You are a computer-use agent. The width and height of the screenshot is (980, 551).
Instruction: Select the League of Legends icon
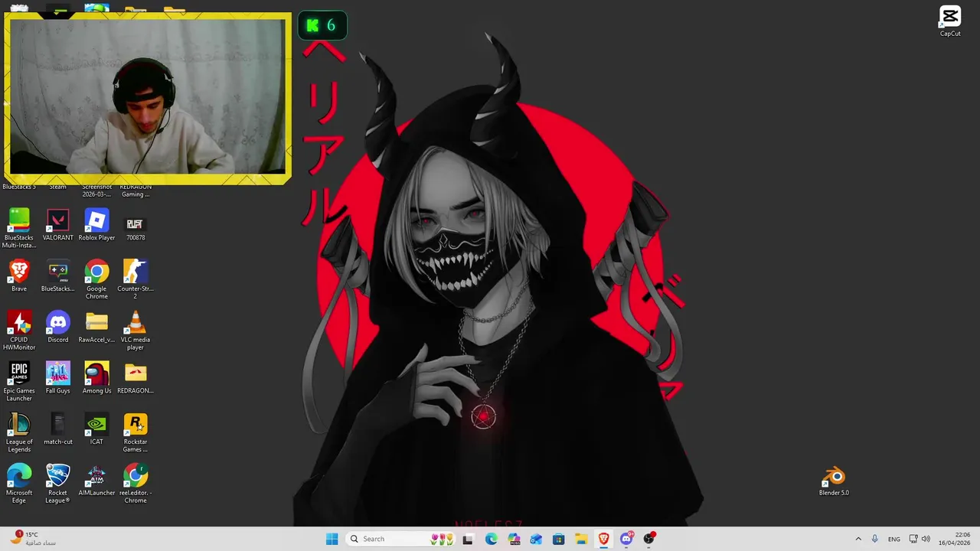pos(19,432)
